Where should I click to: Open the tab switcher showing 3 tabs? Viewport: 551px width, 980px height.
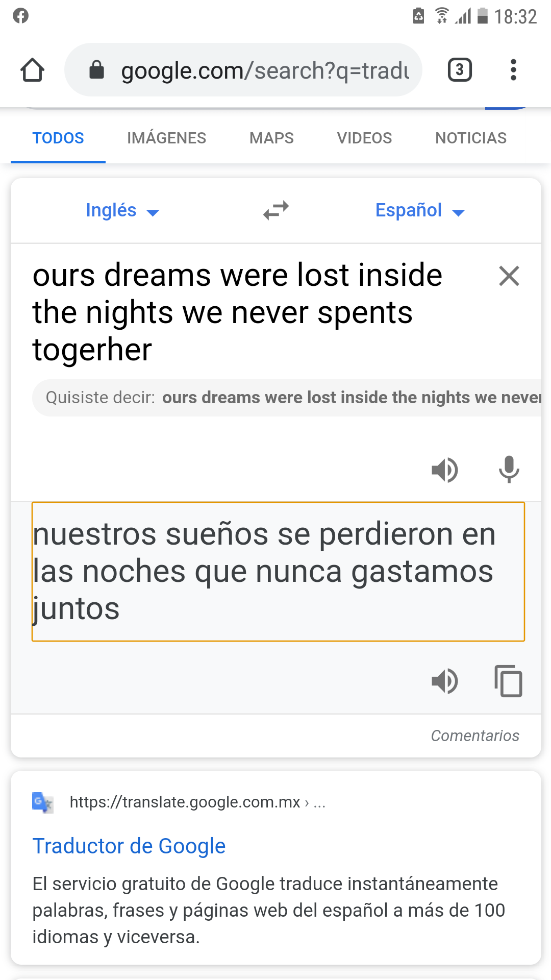click(x=459, y=70)
